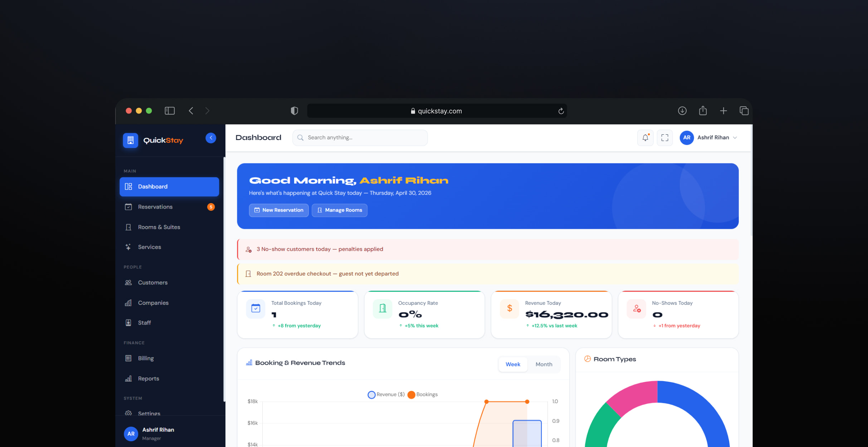Open the Safari downloads icon
This screenshot has width=868, height=447.
(x=682, y=111)
